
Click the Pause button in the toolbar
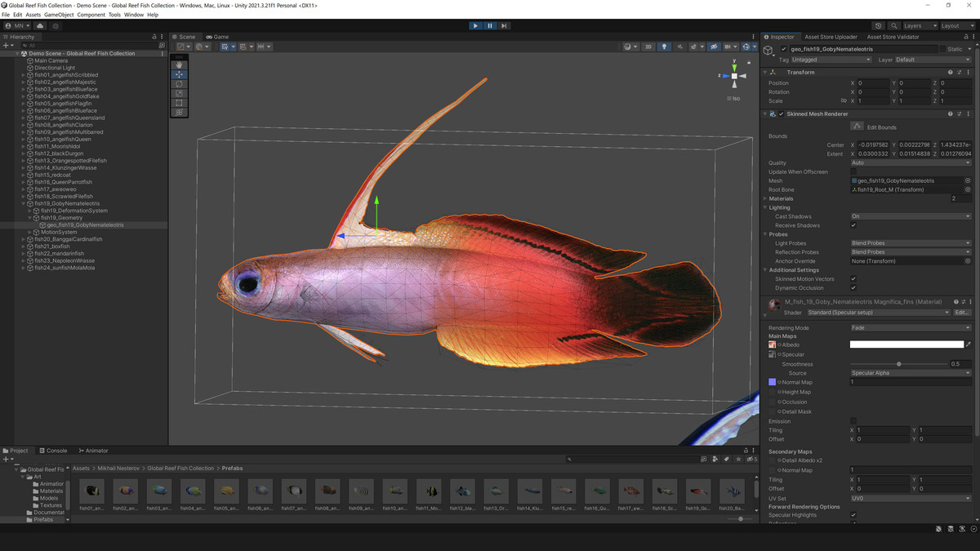(x=490, y=25)
